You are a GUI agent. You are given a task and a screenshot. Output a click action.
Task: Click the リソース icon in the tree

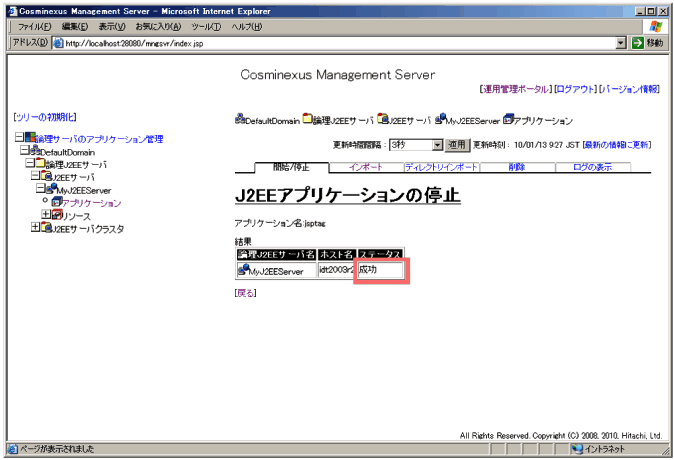click(x=57, y=214)
